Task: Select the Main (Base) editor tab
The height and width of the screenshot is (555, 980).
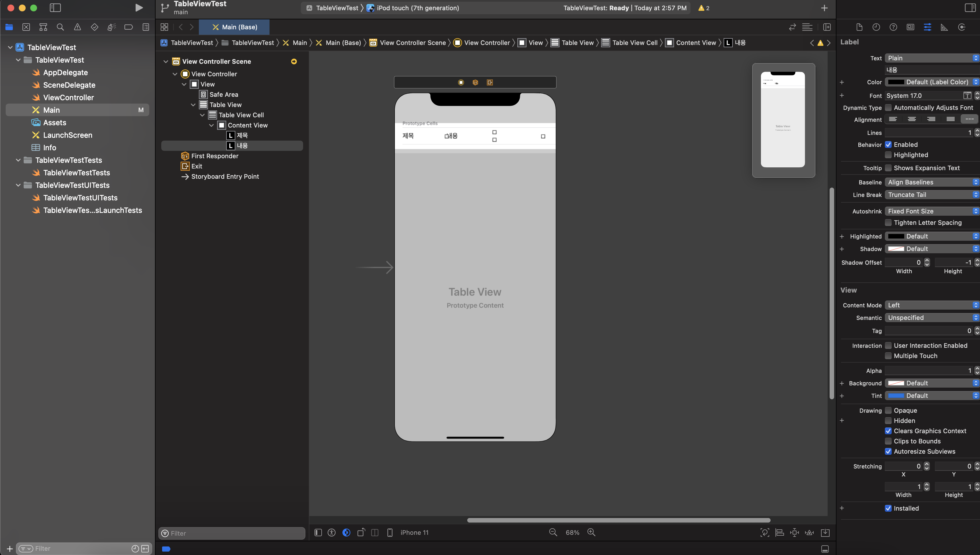Action: click(235, 27)
